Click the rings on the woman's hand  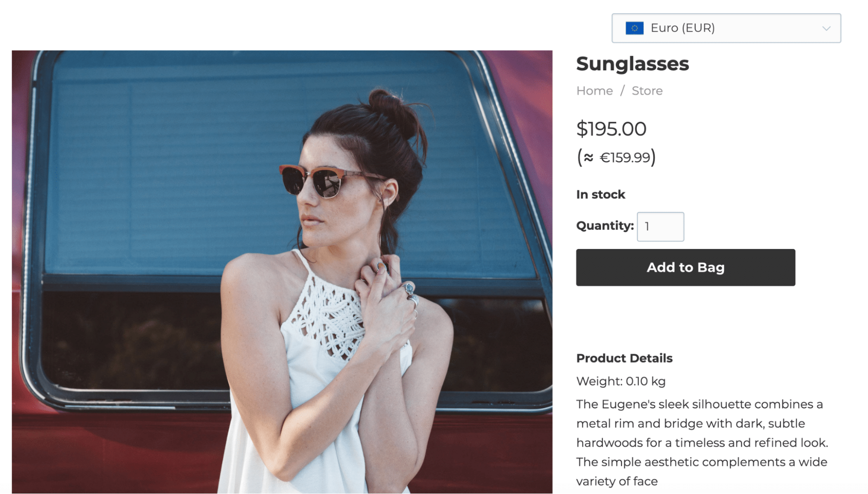410,294
